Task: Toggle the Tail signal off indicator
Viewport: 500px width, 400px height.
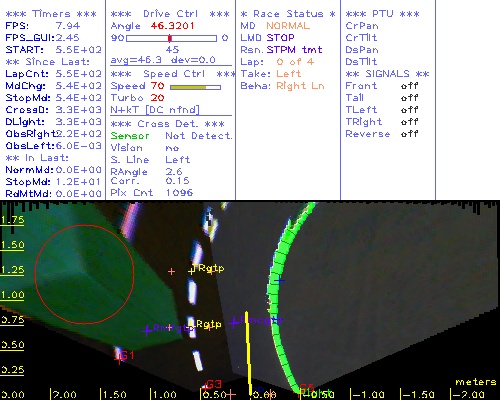Action: 409,98
